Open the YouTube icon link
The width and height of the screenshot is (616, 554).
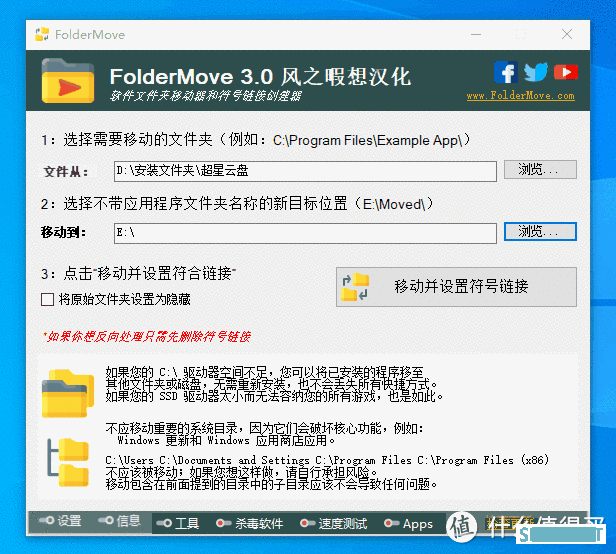566,72
